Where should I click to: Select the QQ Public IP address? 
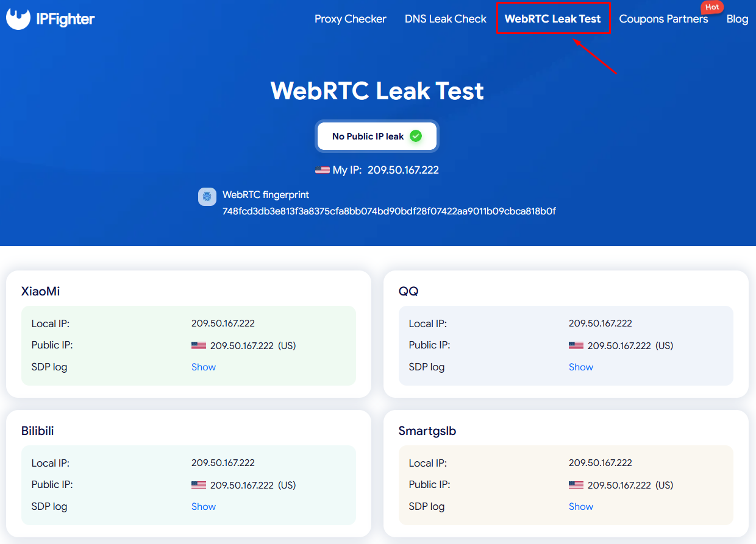coord(619,345)
